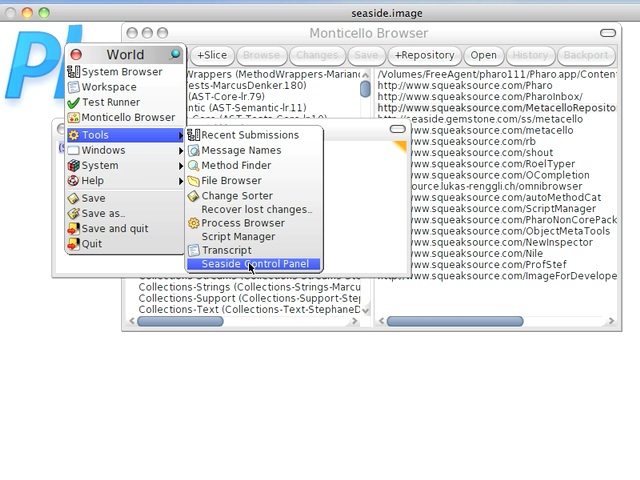The image size is (640, 480).
Task: Click the Open button in Monticello Browser
Action: click(x=483, y=55)
